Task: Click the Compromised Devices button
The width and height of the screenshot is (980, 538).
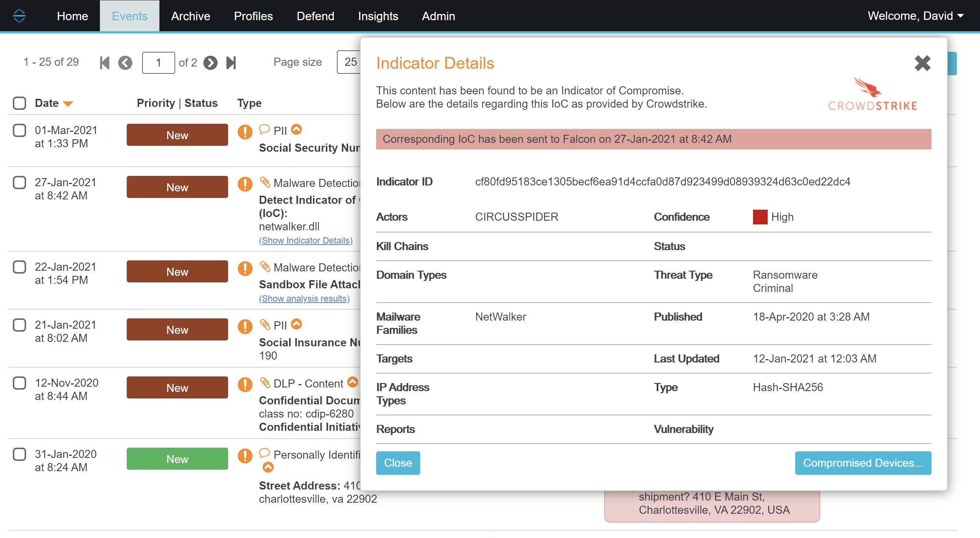Action: 862,462
